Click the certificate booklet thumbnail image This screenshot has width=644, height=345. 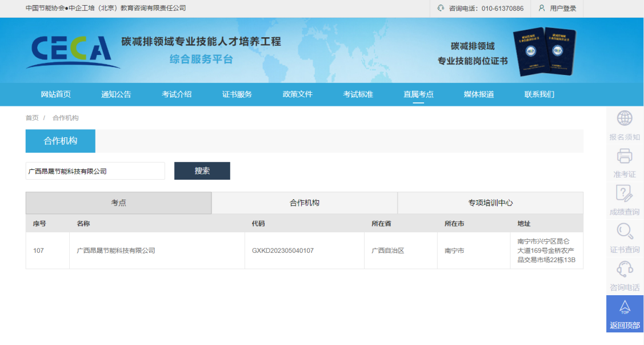pyautogui.click(x=545, y=50)
